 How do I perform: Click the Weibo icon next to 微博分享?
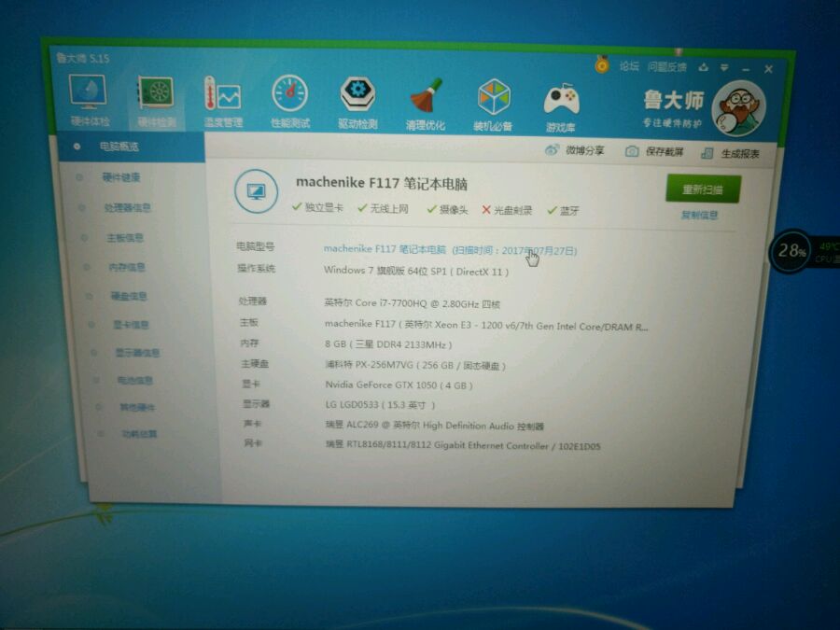click(552, 150)
